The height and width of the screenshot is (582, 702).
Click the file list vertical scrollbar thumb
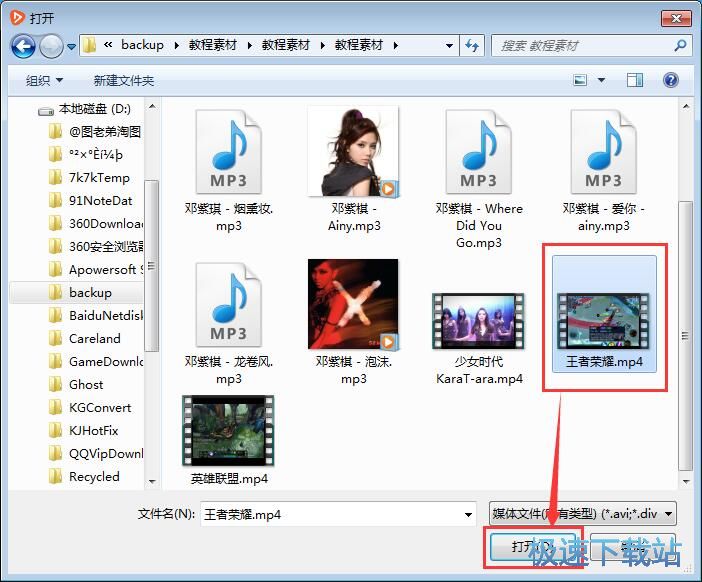coord(685,336)
